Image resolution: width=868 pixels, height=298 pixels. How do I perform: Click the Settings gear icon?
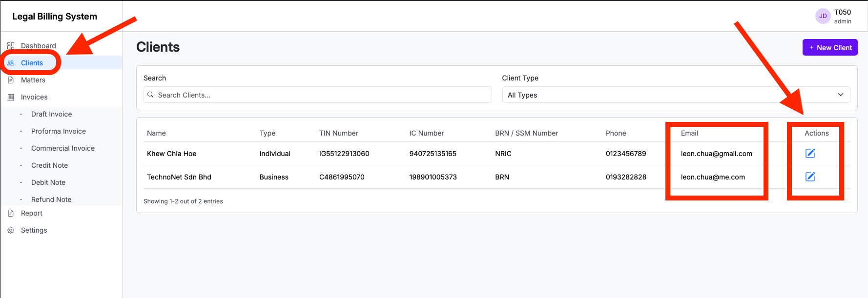point(11,230)
